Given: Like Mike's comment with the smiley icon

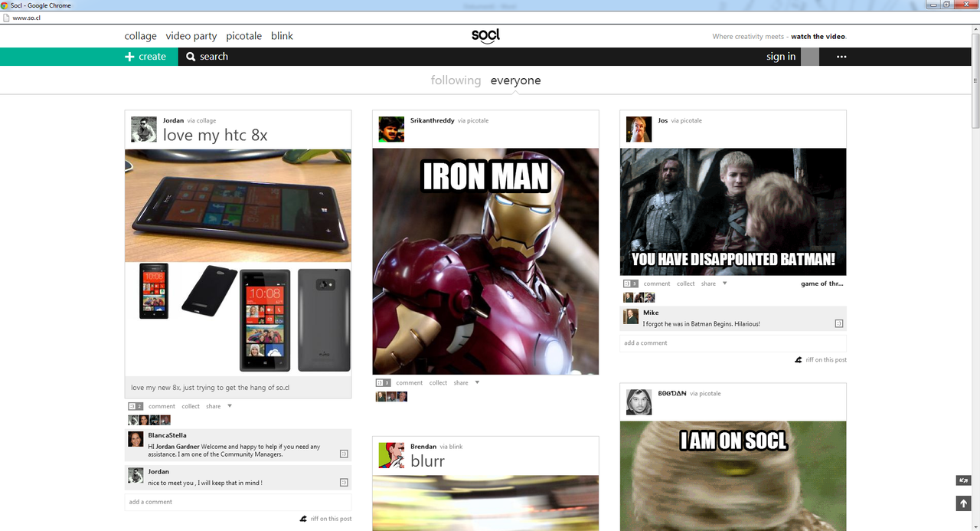Looking at the screenshot, I should click(x=839, y=323).
